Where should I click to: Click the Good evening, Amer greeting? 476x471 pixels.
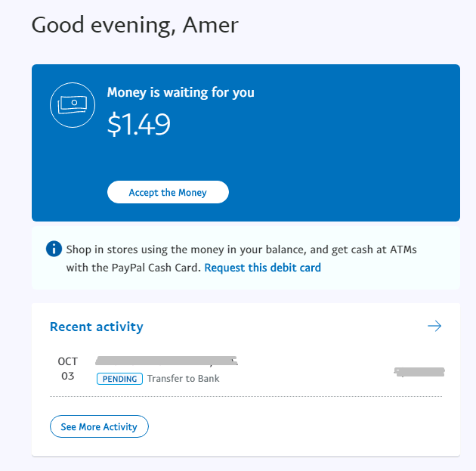[x=134, y=25]
